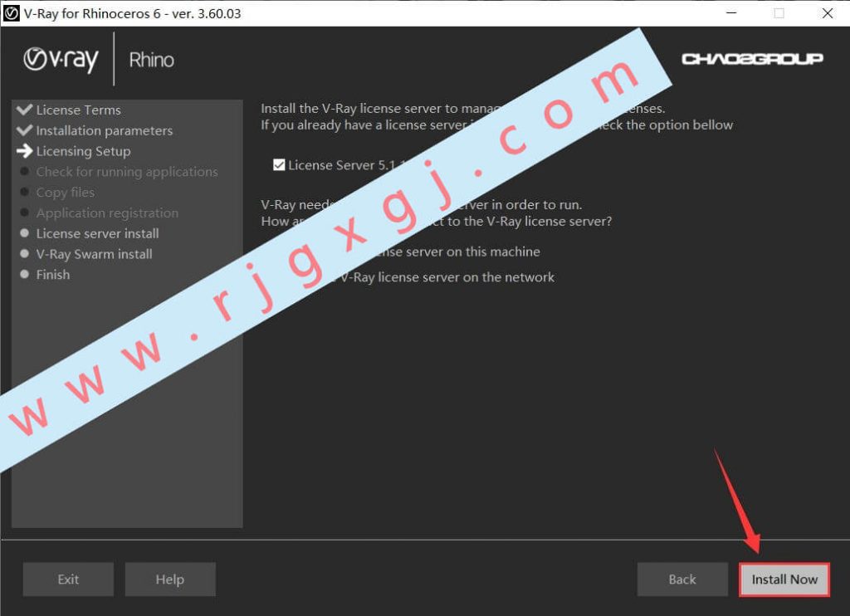Screen dimensions: 850x616
Task: Select the License server install step
Action: pos(98,234)
